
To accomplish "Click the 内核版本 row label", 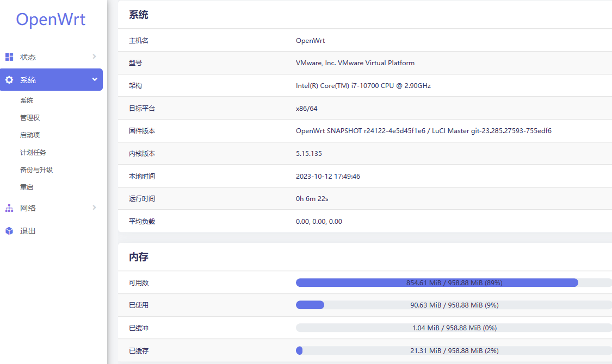I will (x=142, y=154).
